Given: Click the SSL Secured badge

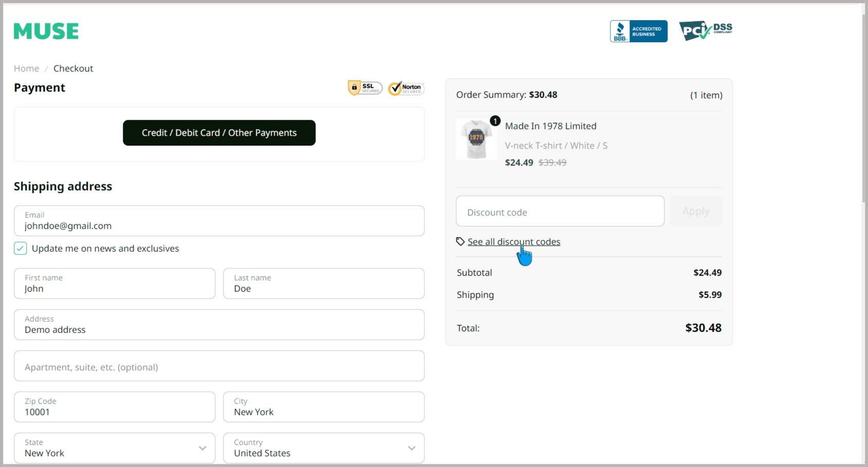Looking at the screenshot, I should (x=365, y=88).
